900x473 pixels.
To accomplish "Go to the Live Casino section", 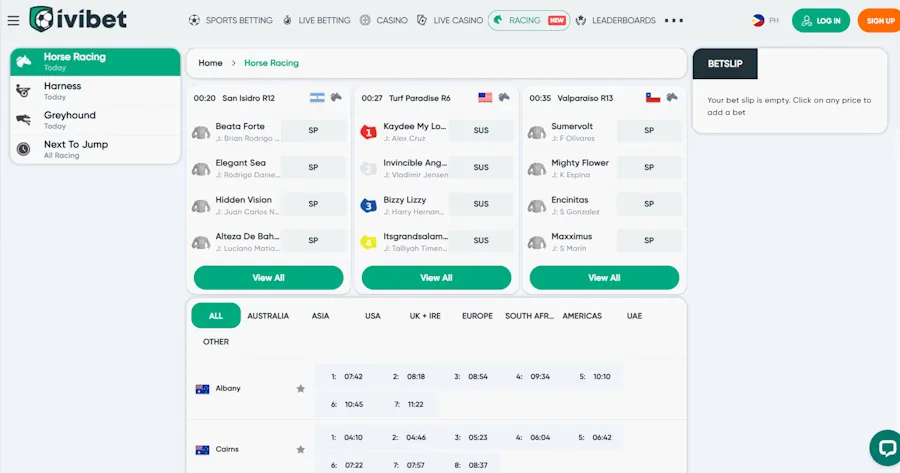I will [450, 20].
